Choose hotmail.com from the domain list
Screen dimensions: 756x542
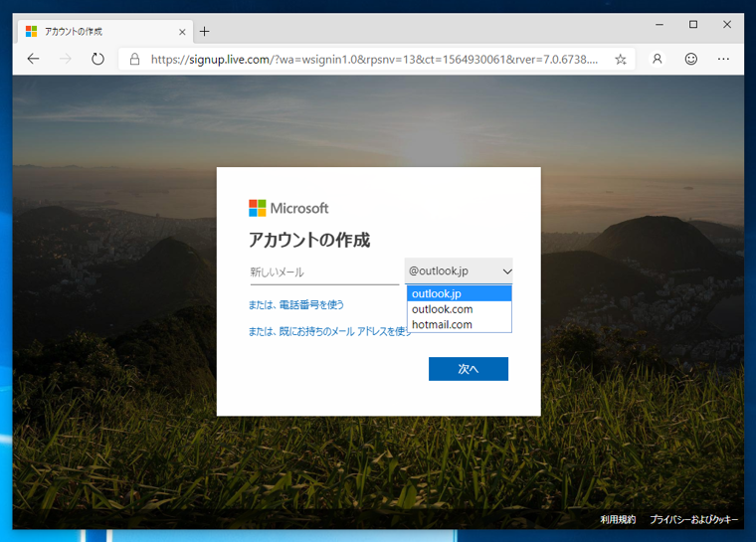459,324
